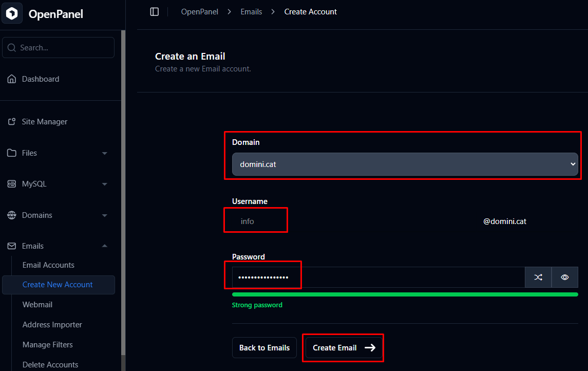
Task: Click the green password strength bar
Action: (405, 294)
